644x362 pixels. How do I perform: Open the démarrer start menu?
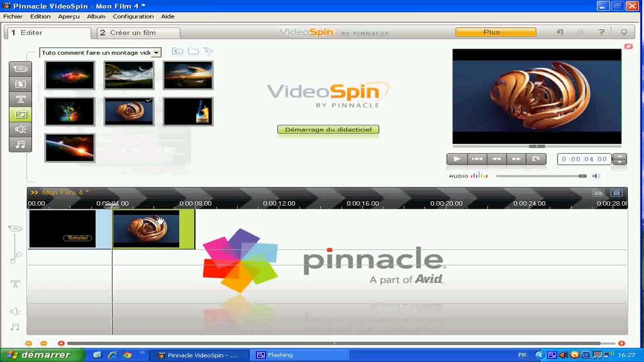click(42, 355)
